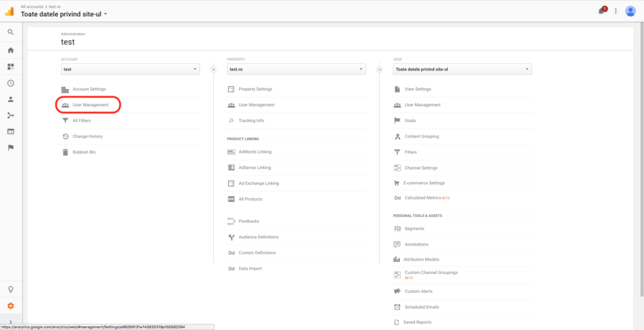Expand the Property dropdown showing test.ro
Viewport: 644px width, 330px height.
coord(296,69)
